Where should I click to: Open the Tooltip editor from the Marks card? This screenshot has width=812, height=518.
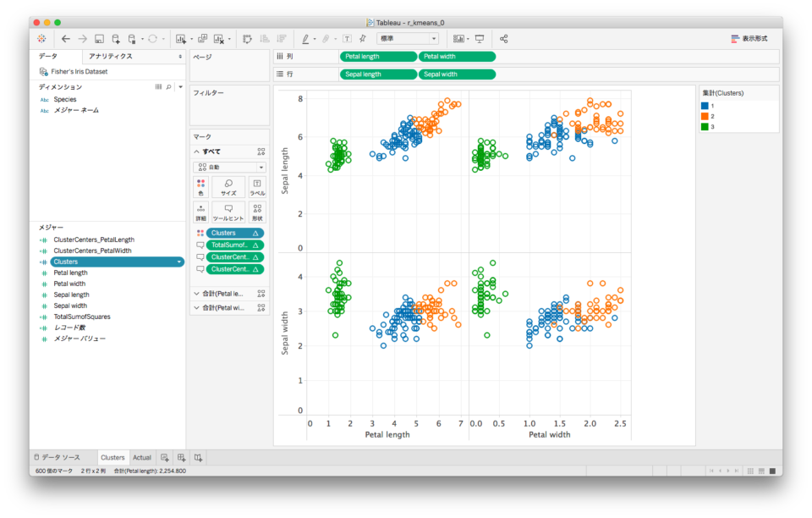point(228,210)
